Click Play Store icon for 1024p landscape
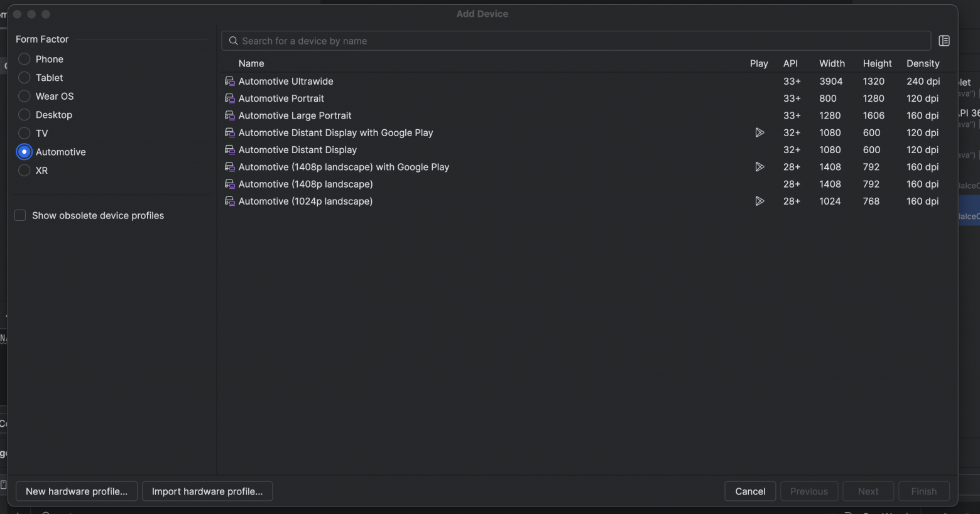The width and height of the screenshot is (980, 514). click(x=759, y=201)
